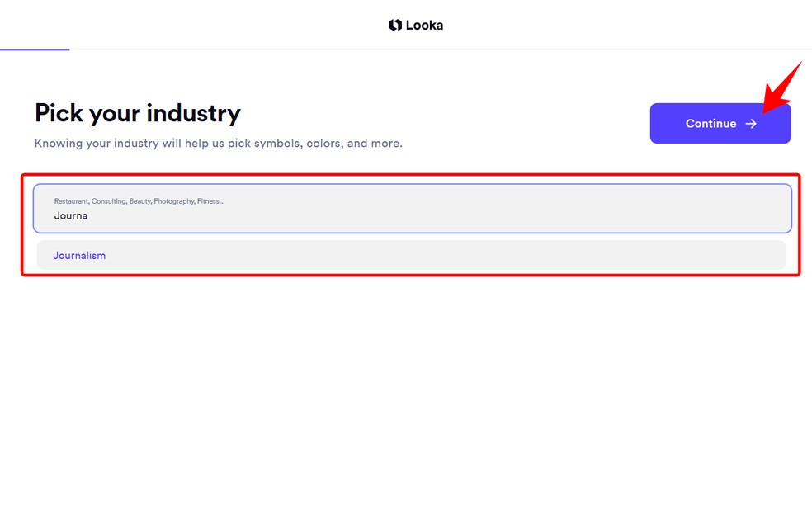This screenshot has height=514, width=812.
Task: Click the Looka wordmark text
Action: (425, 26)
